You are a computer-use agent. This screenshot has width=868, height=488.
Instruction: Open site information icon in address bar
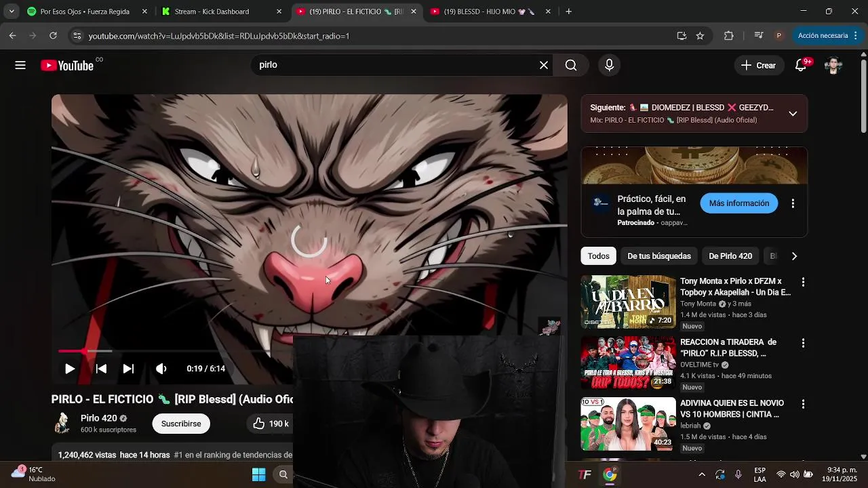pos(77,36)
